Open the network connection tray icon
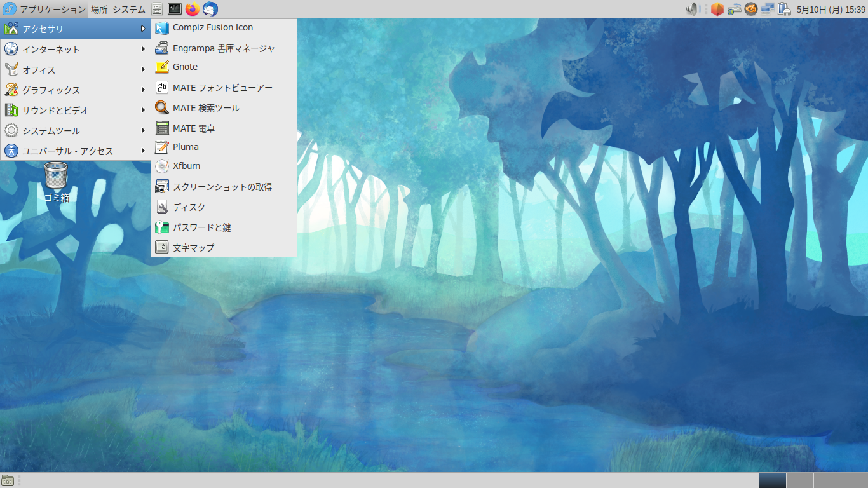Viewport: 868px width, 488px height. 768,9
